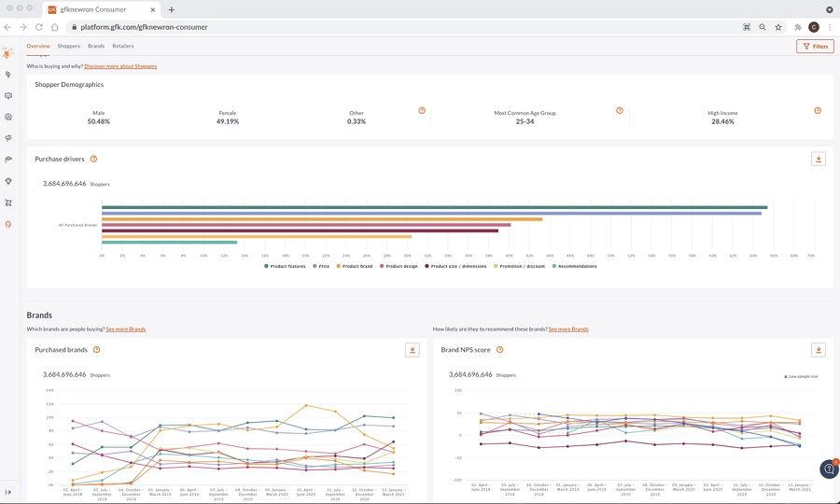Image resolution: width=840 pixels, height=504 pixels.
Task: Click See more Brands link under Brands
Action: tap(126, 329)
